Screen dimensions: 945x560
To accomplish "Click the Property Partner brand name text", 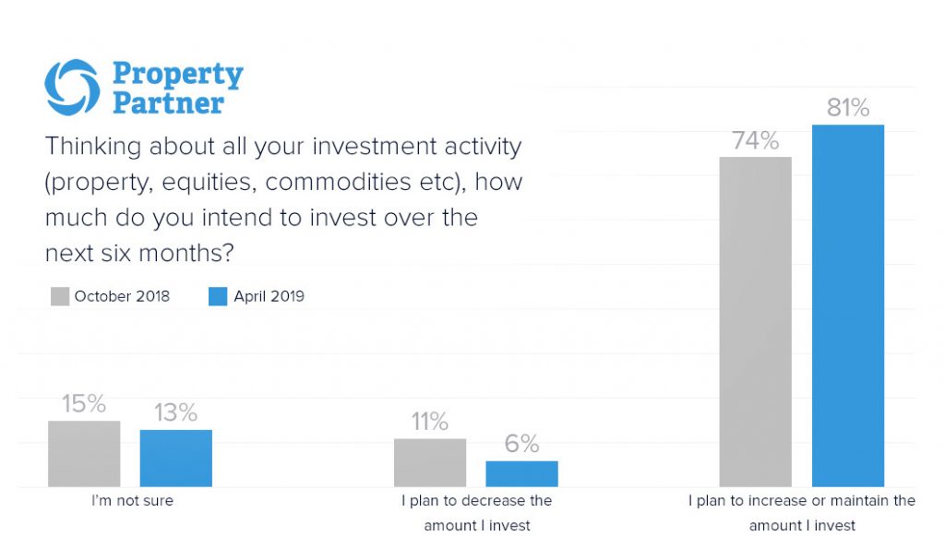I will 178,88.
